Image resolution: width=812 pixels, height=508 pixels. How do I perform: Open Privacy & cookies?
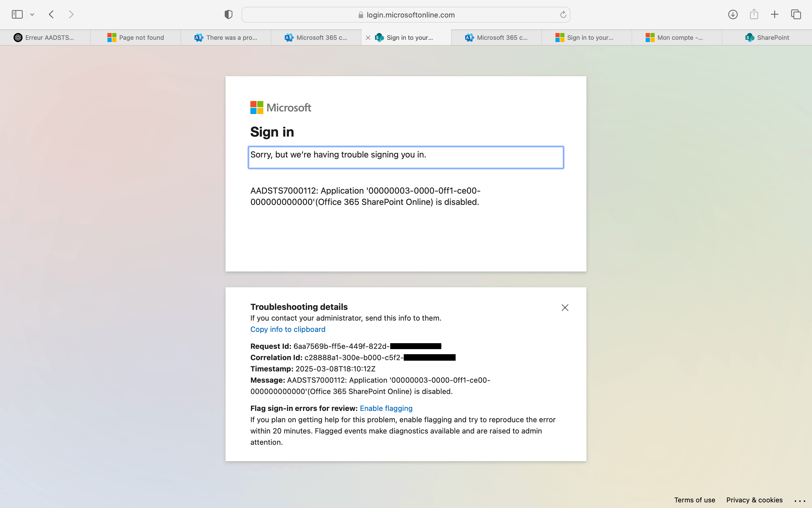pos(754,500)
